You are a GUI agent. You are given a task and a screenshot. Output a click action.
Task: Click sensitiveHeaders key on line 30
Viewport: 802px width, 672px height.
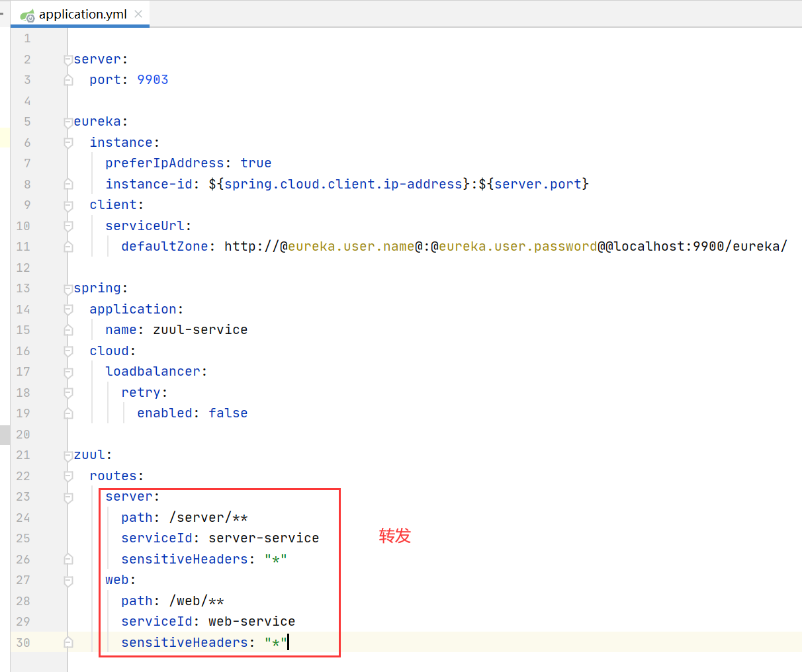[185, 643]
